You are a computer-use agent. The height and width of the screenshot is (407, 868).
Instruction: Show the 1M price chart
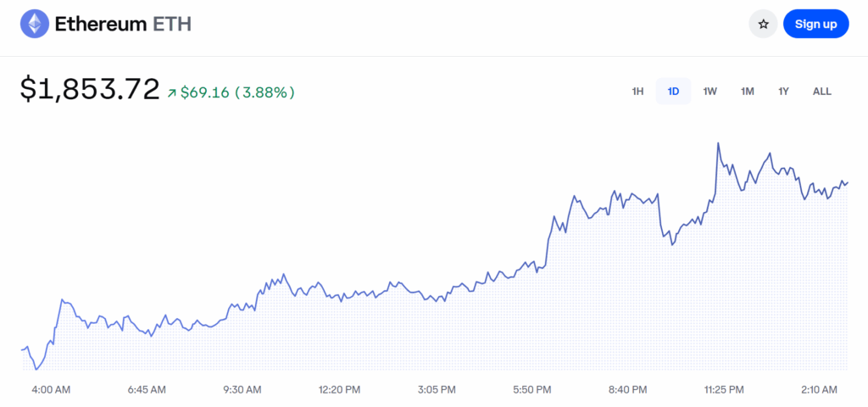pos(748,92)
